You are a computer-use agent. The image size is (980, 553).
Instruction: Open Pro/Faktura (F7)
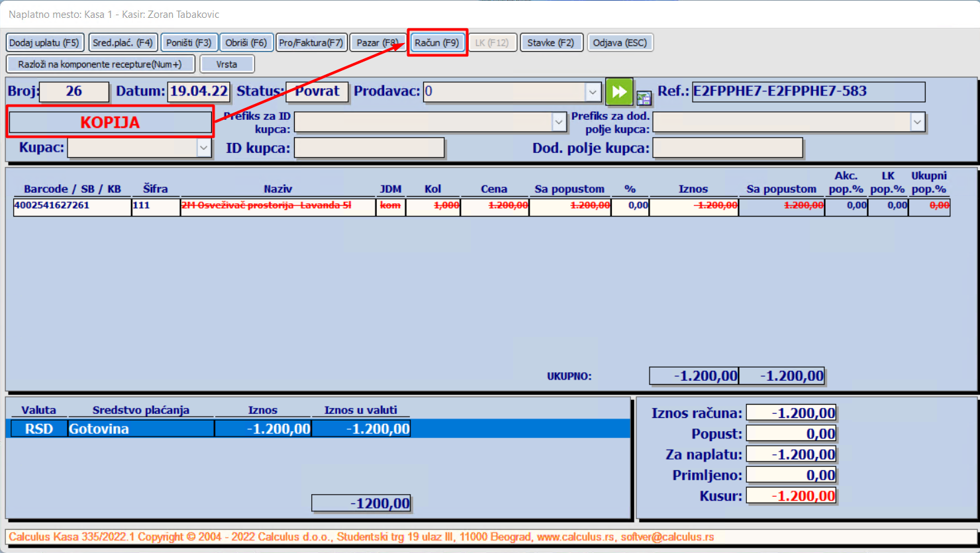[311, 43]
